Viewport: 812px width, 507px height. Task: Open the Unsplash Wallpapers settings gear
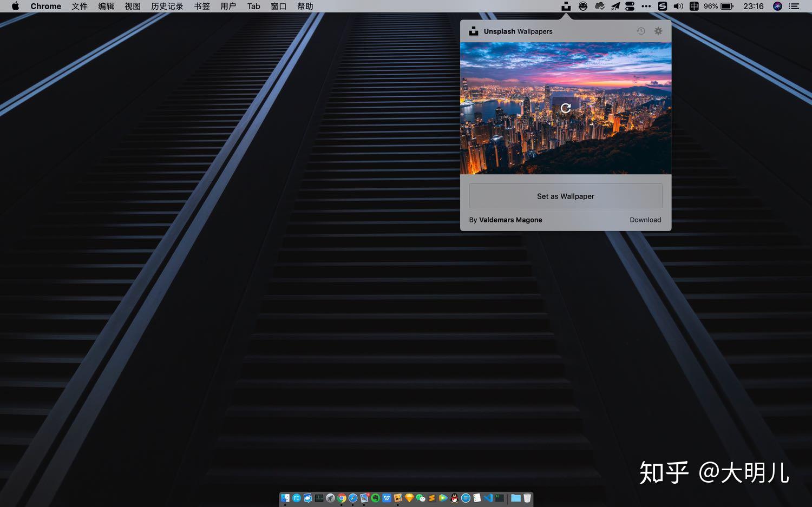coord(658,31)
